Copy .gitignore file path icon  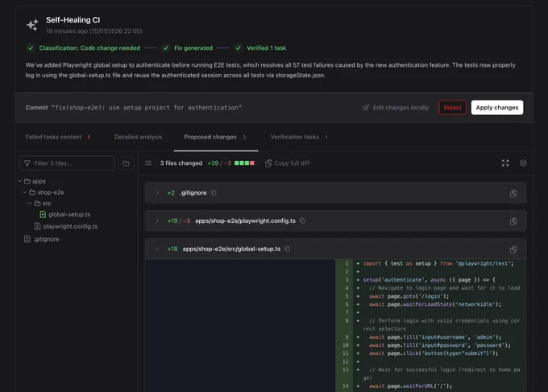click(x=214, y=192)
